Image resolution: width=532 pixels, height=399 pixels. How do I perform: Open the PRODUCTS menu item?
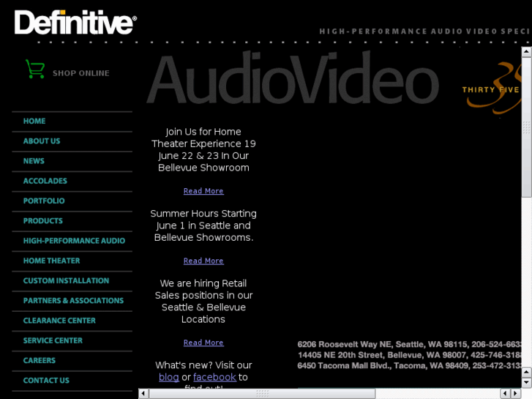(x=42, y=221)
